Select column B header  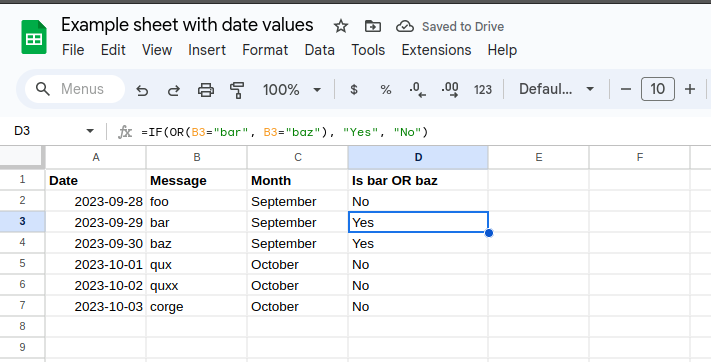pos(197,157)
